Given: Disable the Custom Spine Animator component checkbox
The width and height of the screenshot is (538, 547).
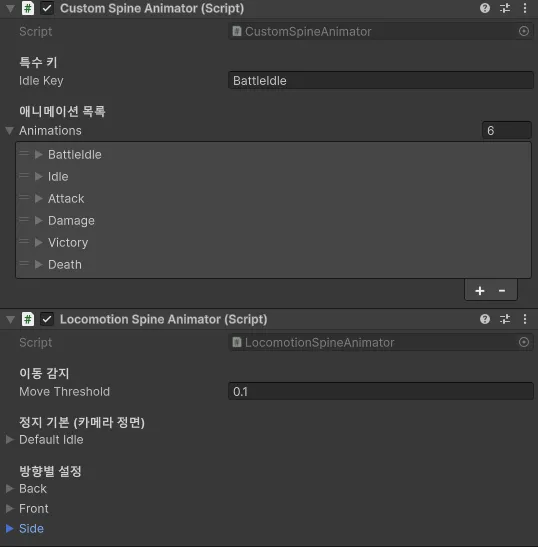Looking at the screenshot, I should click(47, 8).
